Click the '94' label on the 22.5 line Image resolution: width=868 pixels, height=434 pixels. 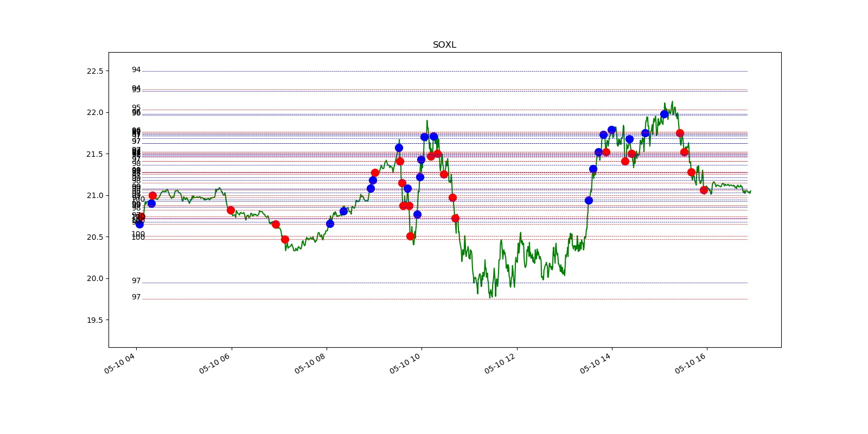click(136, 70)
